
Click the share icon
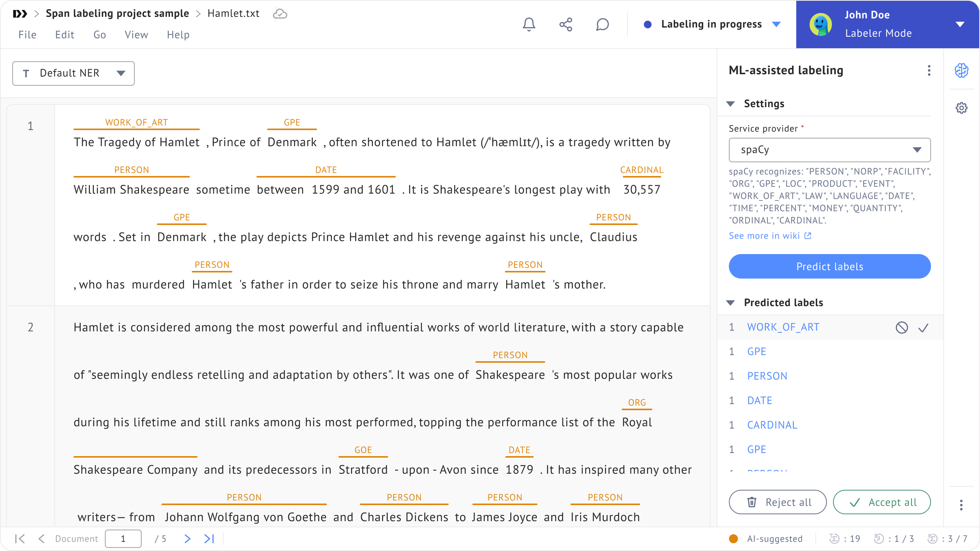[x=565, y=24]
